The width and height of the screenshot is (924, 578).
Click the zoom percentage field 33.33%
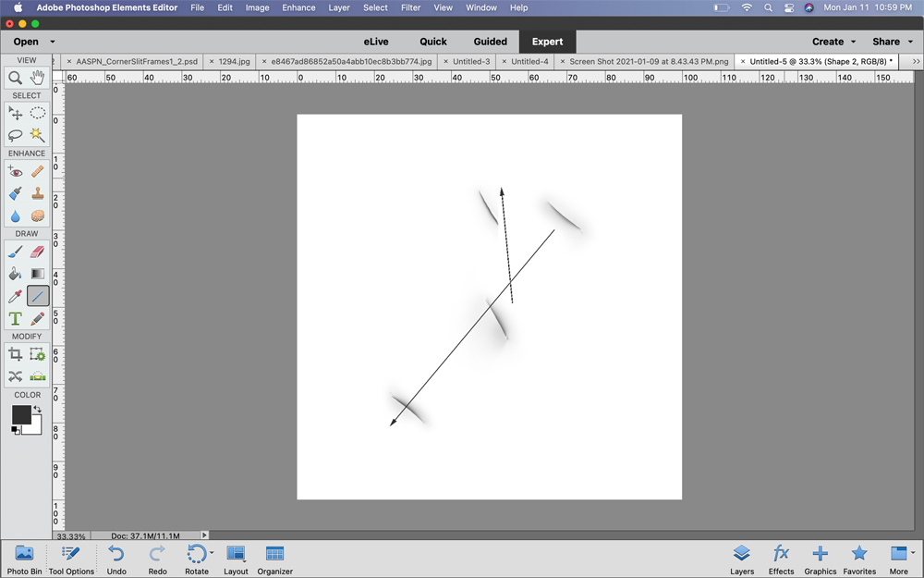(71, 536)
